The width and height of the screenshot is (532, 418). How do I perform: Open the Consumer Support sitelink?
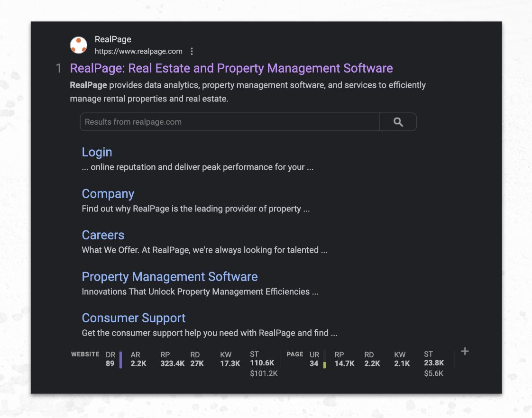(x=134, y=318)
